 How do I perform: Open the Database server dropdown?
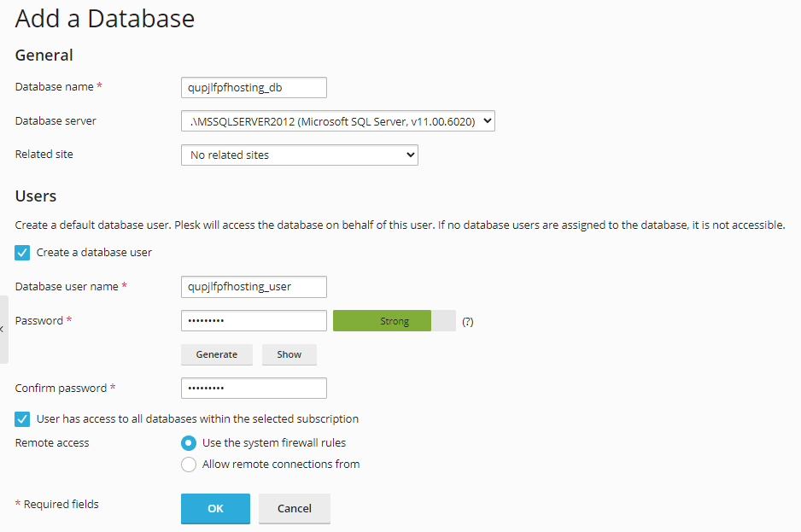pyautogui.click(x=337, y=121)
